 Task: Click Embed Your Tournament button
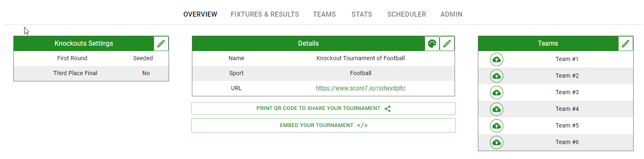pos(323,125)
